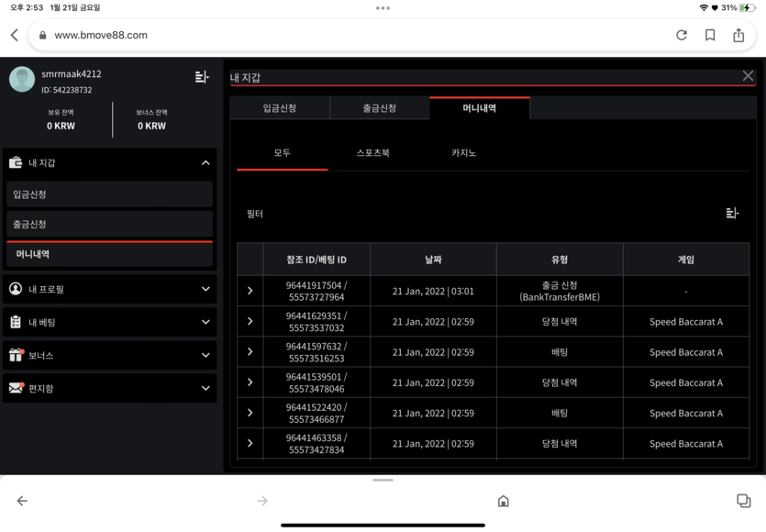The image size is (766, 532).
Task: Click the lock icon in address bar
Action: click(x=43, y=35)
